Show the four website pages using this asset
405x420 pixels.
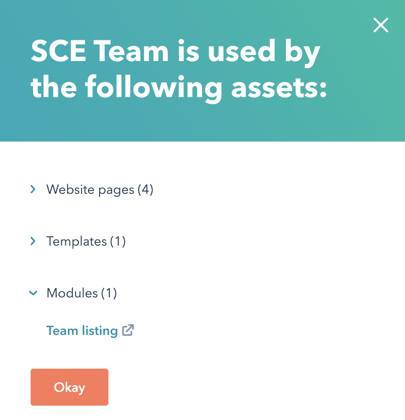click(x=91, y=189)
